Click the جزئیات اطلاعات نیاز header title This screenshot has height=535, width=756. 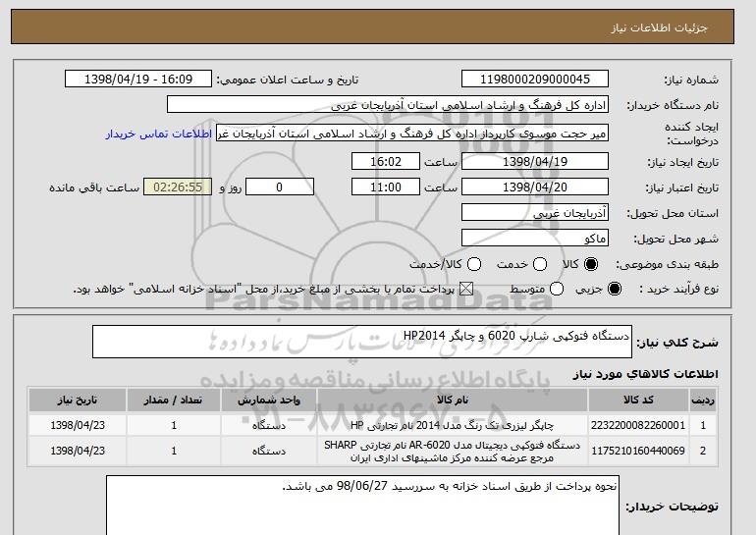[659, 27]
